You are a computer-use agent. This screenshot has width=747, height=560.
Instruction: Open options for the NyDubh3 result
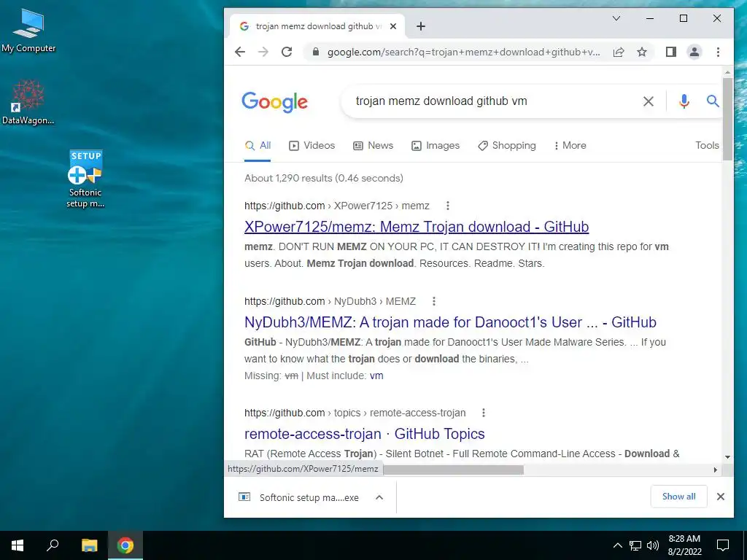click(433, 301)
